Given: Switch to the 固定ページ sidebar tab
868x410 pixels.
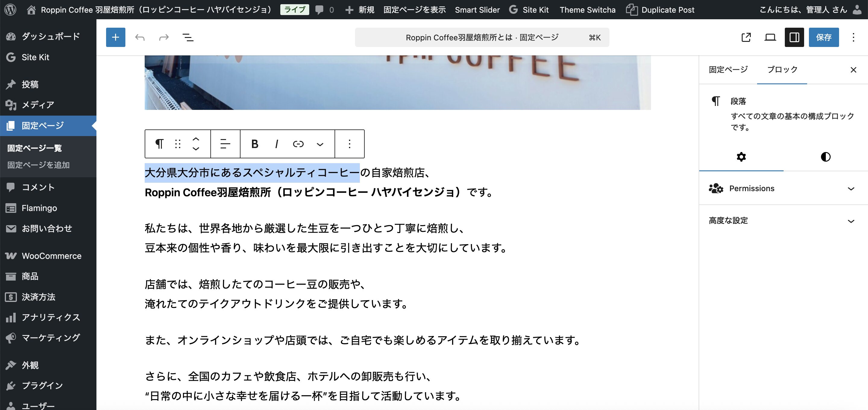Looking at the screenshot, I should click(728, 70).
